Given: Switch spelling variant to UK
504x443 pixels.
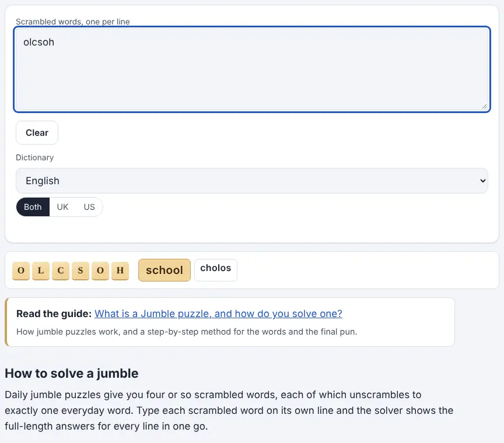Looking at the screenshot, I should (x=62, y=207).
